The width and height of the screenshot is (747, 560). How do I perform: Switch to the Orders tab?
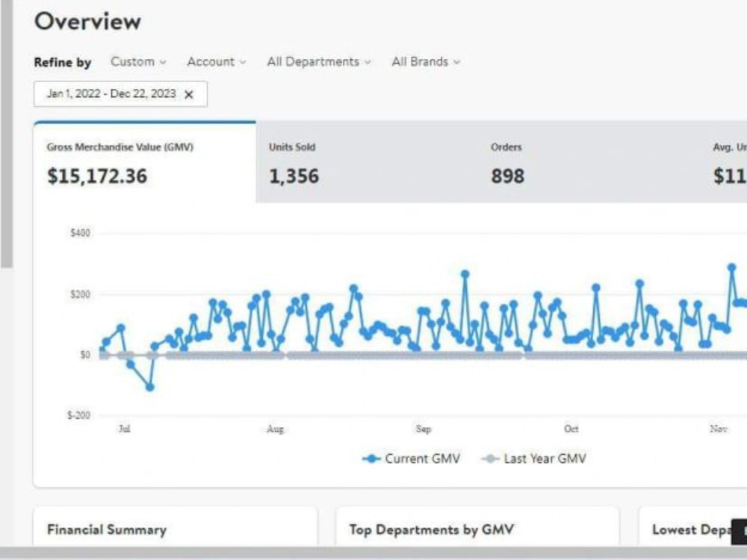pyautogui.click(x=589, y=162)
